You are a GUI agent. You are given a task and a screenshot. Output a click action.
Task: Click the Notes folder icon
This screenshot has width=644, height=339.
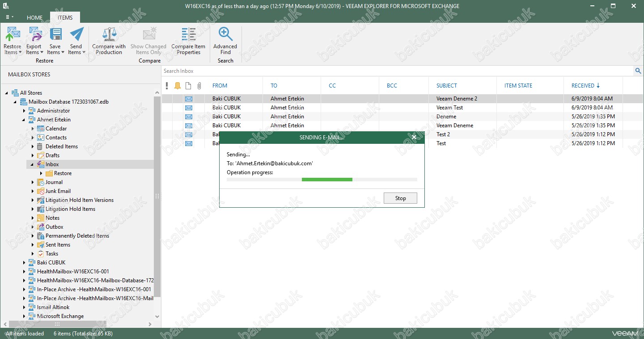[41, 218]
